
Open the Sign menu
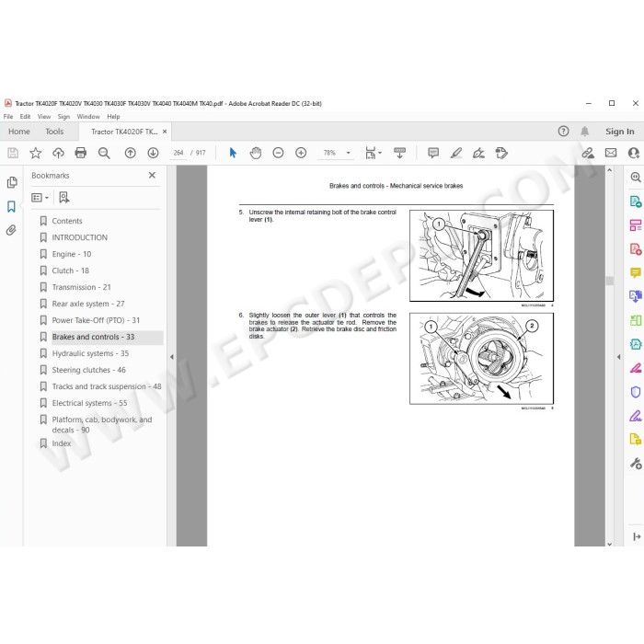point(63,117)
